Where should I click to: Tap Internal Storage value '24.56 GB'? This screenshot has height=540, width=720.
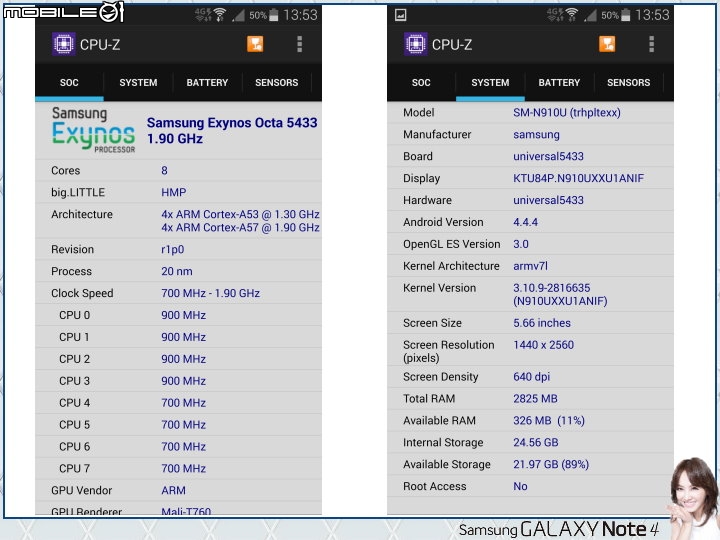(x=536, y=443)
